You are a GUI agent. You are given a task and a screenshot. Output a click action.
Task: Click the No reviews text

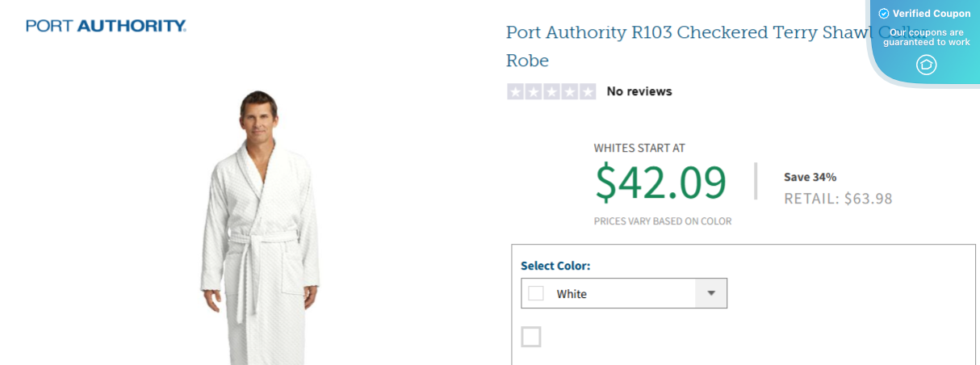[639, 92]
